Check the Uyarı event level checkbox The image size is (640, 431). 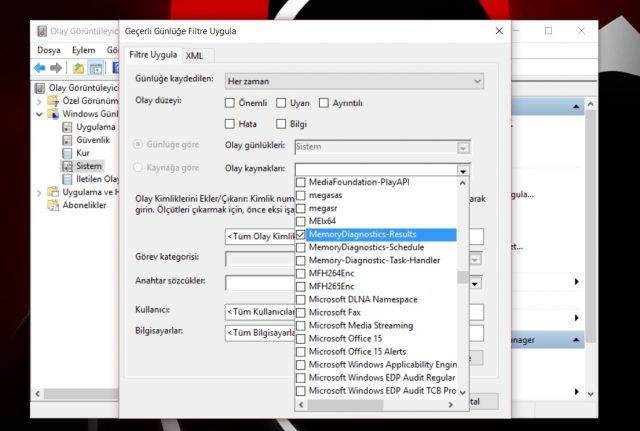(281, 103)
